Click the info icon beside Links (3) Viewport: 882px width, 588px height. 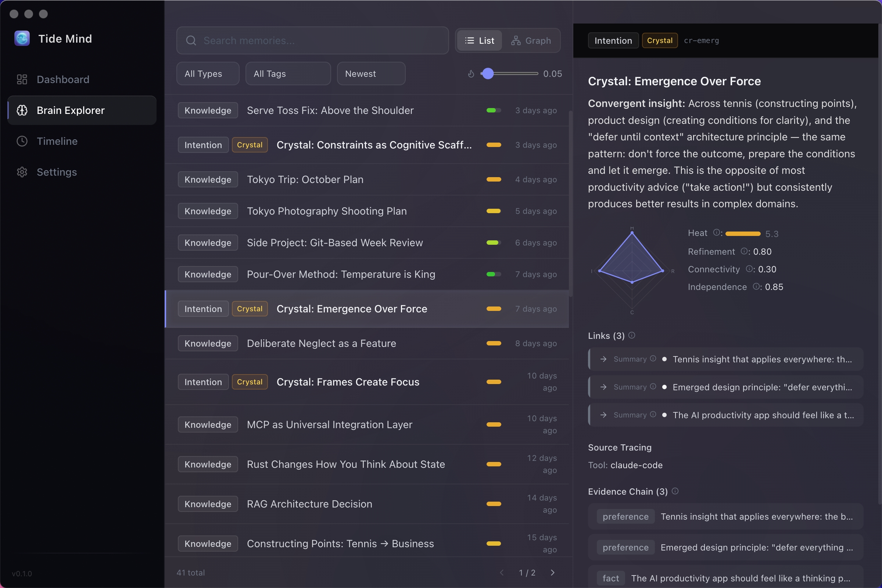pyautogui.click(x=632, y=336)
